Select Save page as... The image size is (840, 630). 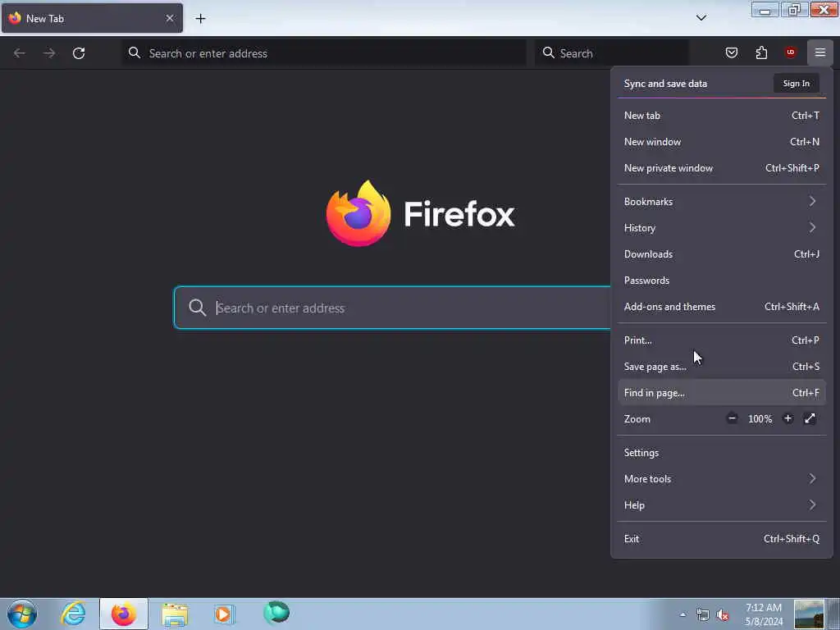point(722,367)
